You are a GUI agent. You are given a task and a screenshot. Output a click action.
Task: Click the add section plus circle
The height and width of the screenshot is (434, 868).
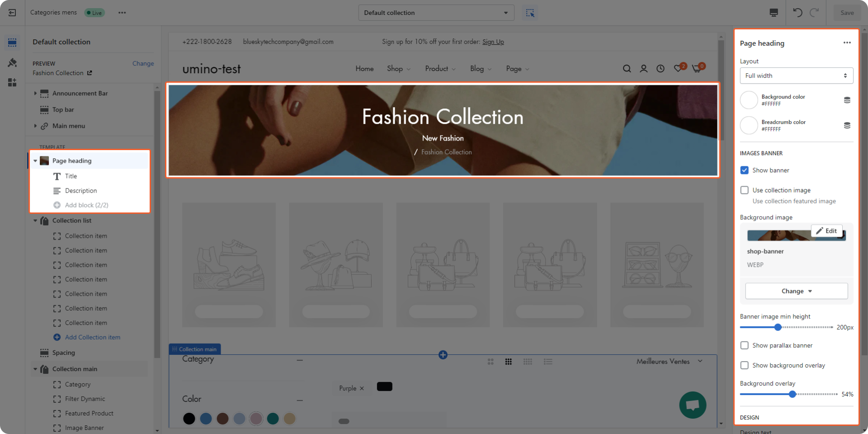pyautogui.click(x=443, y=355)
